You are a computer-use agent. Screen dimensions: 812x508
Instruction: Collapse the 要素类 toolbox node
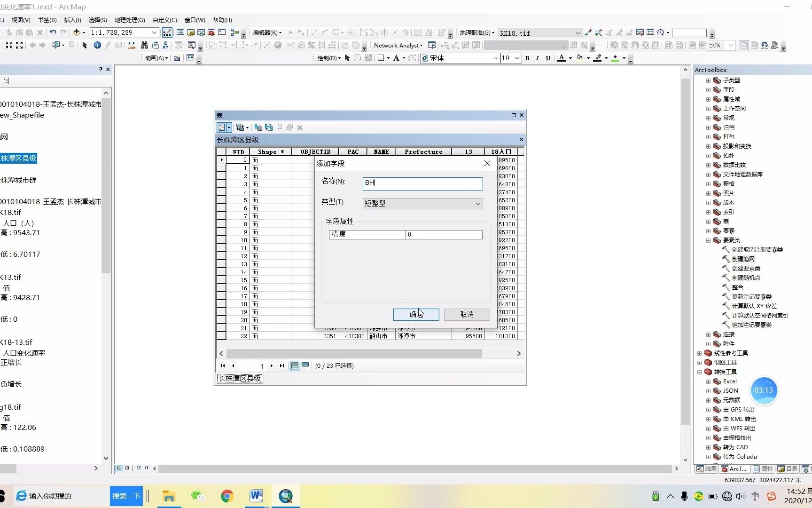pyautogui.click(x=708, y=240)
